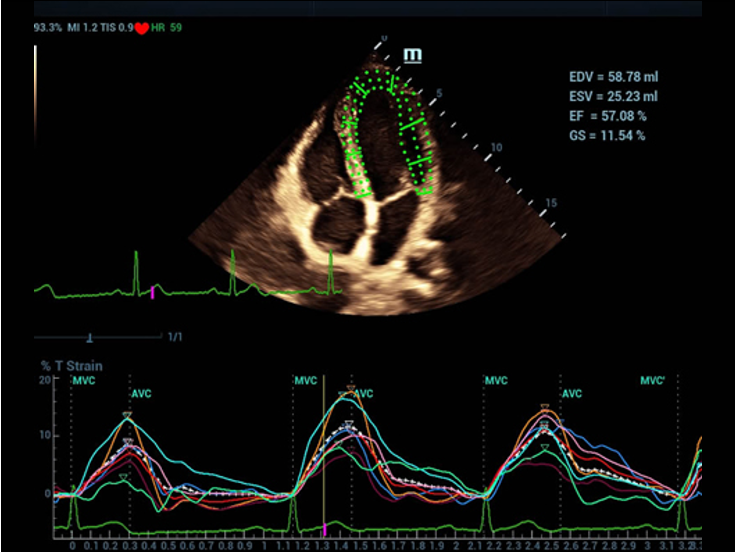Click the HR 59 heart rate indicator

pyautogui.click(x=167, y=28)
